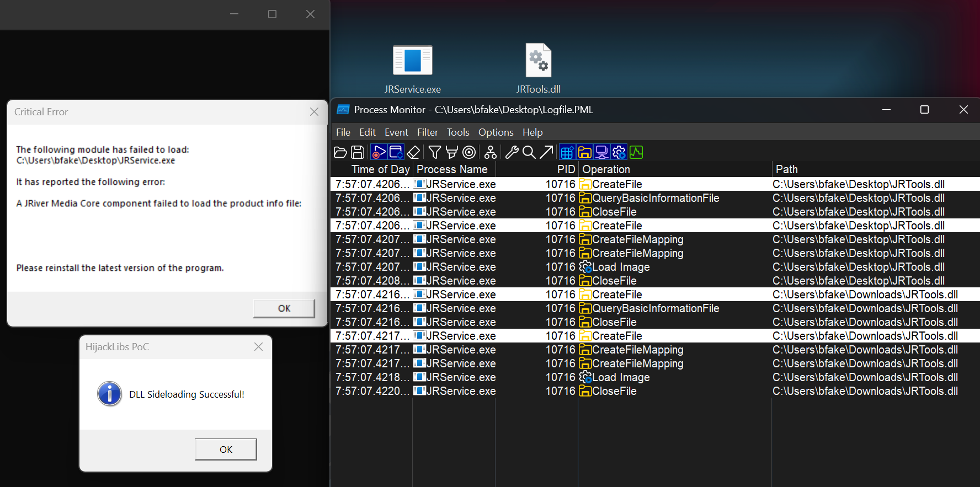This screenshot has width=980, height=487.
Task: Click the Path column header
Action: tap(875, 169)
